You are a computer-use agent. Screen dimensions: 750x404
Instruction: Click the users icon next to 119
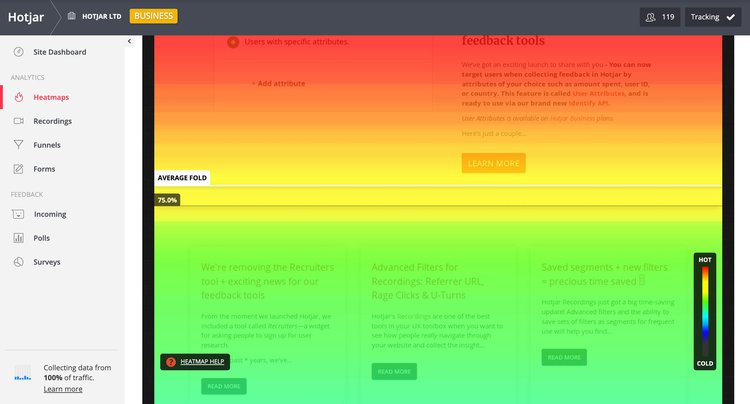tap(651, 17)
